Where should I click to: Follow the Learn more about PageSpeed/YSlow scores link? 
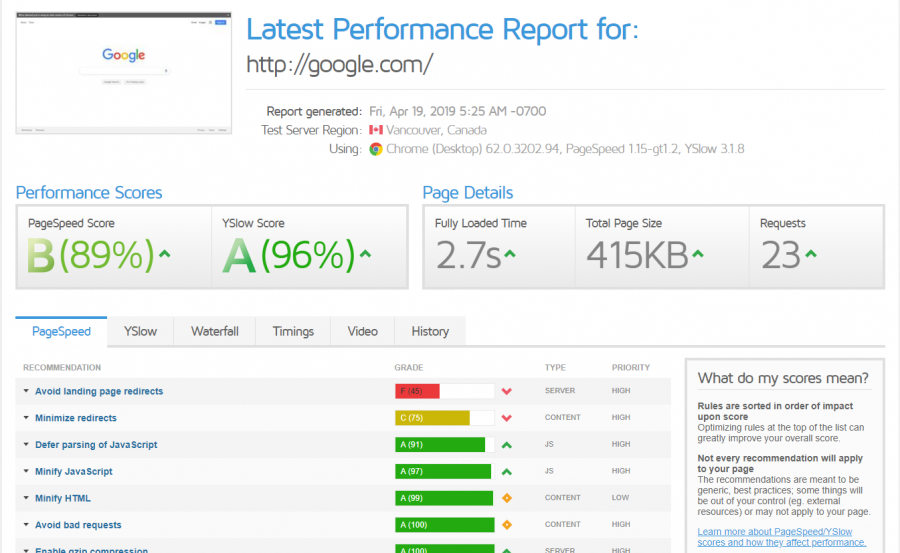coord(782,537)
